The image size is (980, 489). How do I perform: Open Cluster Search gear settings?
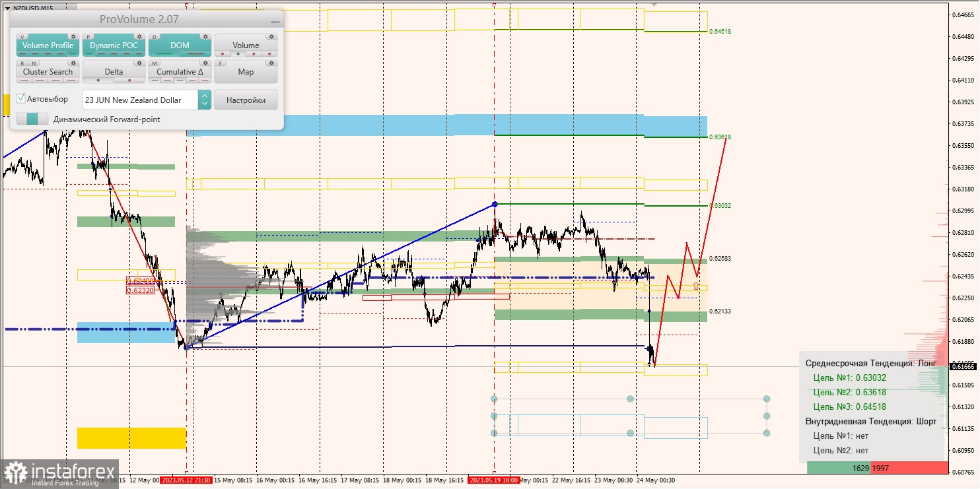click(x=73, y=63)
